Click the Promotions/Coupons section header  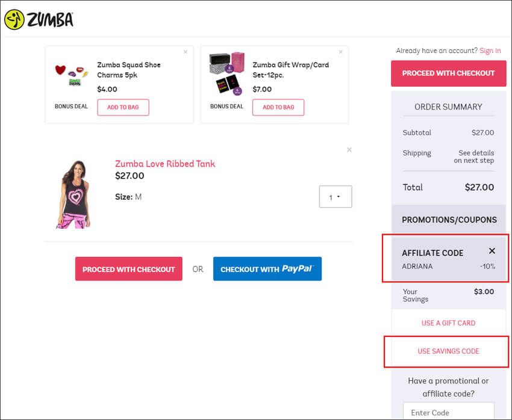click(449, 220)
